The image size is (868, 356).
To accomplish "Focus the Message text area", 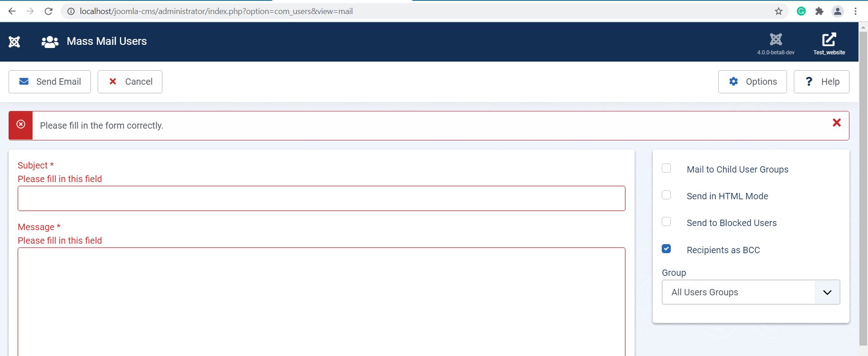I will [322, 302].
